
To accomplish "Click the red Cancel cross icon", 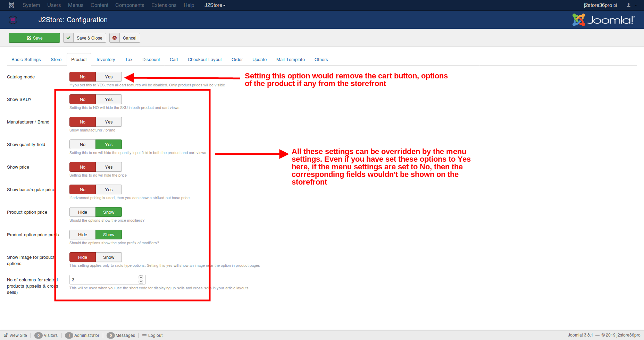I will 115,38.
